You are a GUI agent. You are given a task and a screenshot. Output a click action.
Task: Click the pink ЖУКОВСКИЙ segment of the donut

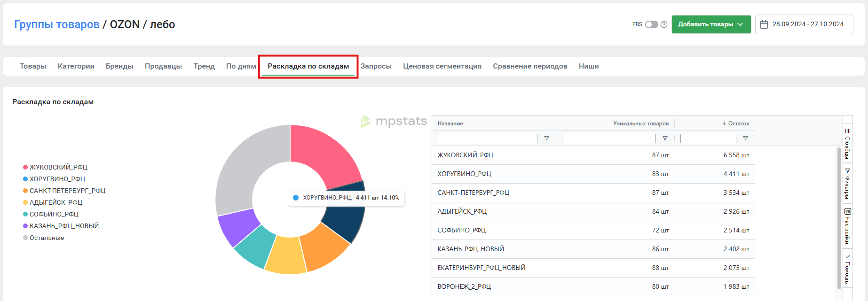(324, 154)
